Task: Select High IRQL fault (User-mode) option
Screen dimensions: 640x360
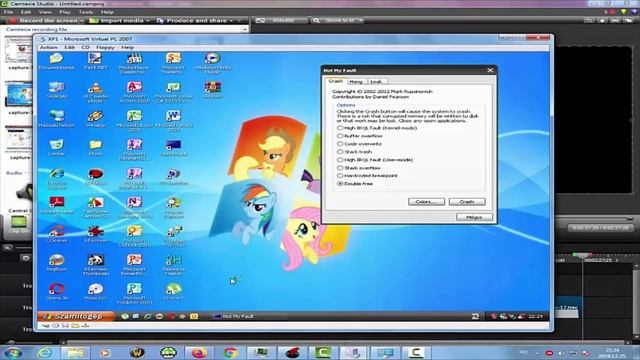Action: tap(340, 160)
